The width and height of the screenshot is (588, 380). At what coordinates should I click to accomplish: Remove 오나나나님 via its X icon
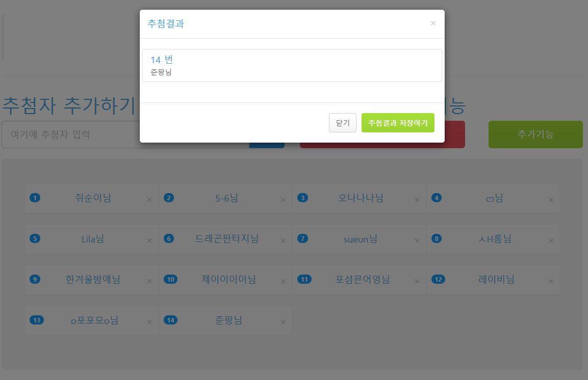(x=417, y=200)
